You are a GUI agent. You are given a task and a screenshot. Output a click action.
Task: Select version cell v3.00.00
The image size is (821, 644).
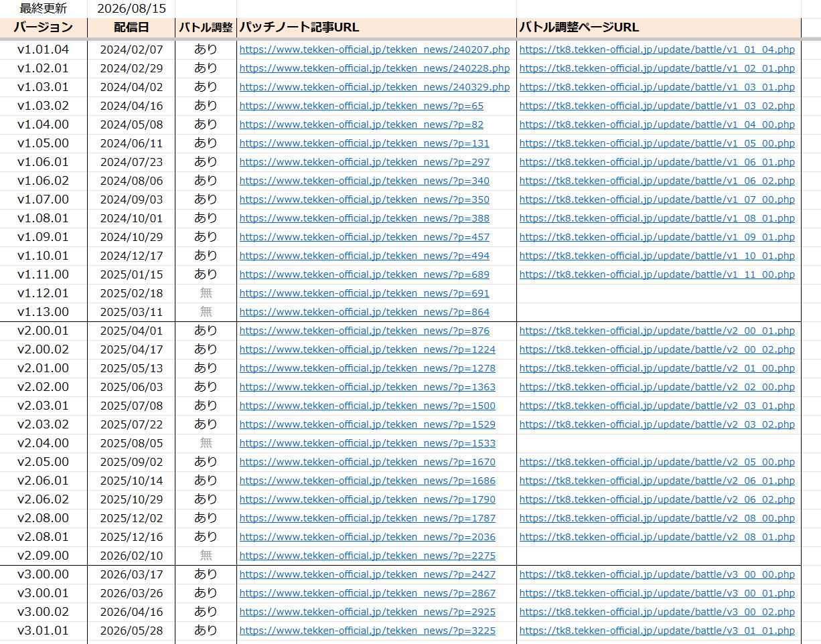[x=44, y=574]
